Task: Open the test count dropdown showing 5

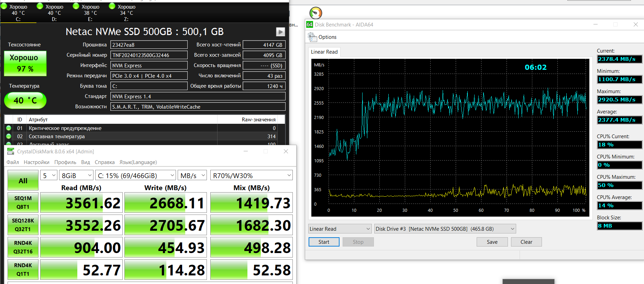Action: [x=49, y=176]
